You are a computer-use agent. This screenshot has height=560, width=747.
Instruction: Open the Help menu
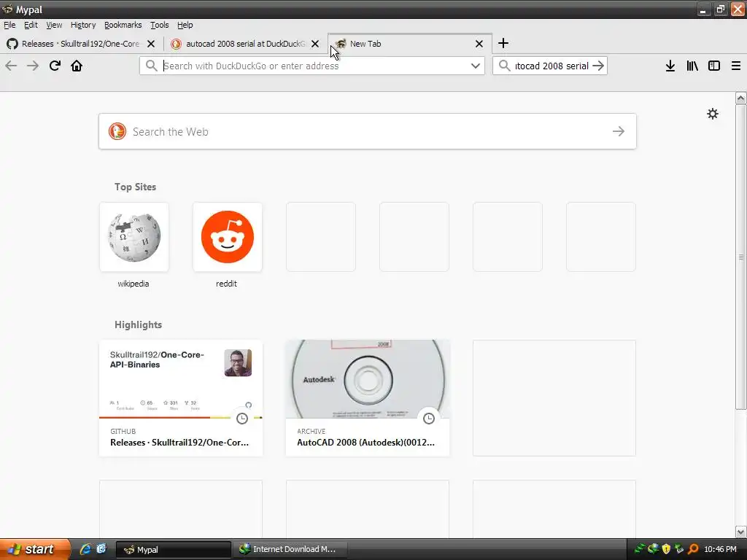point(185,25)
